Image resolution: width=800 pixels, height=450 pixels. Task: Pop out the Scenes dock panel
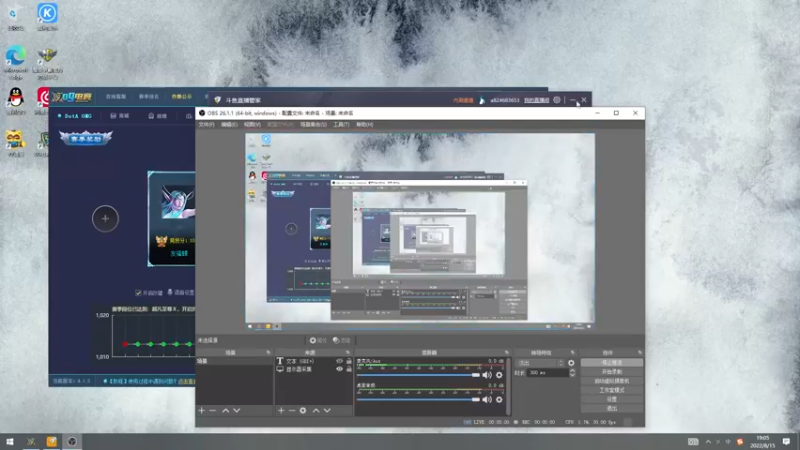268,353
